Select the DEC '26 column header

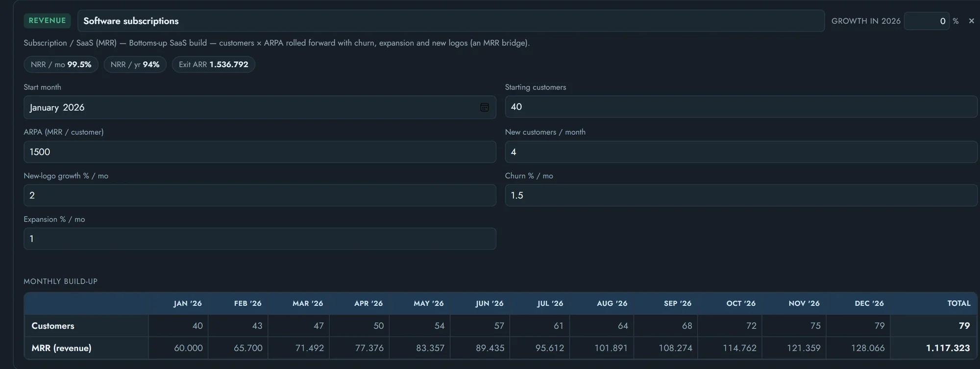(869, 303)
